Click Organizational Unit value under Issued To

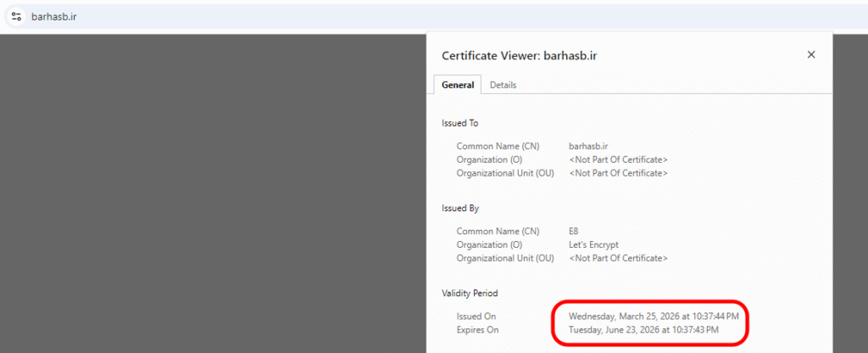[x=618, y=173]
